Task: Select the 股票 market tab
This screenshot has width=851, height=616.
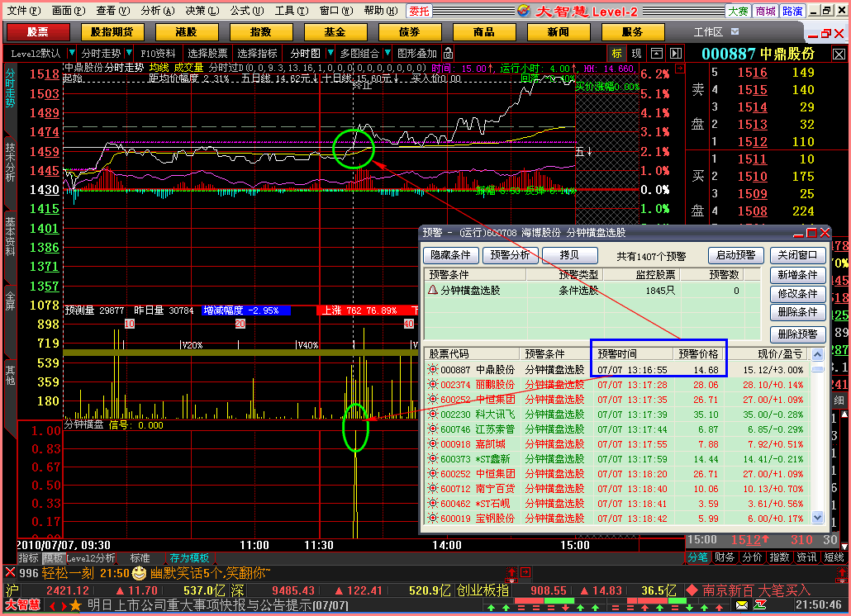Action: [37, 32]
